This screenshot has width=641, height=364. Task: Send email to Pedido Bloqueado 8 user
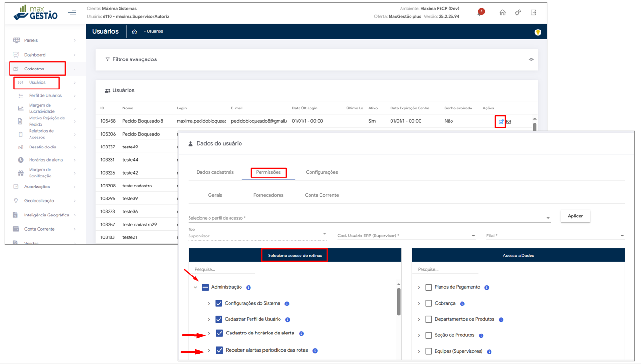[x=509, y=122]
